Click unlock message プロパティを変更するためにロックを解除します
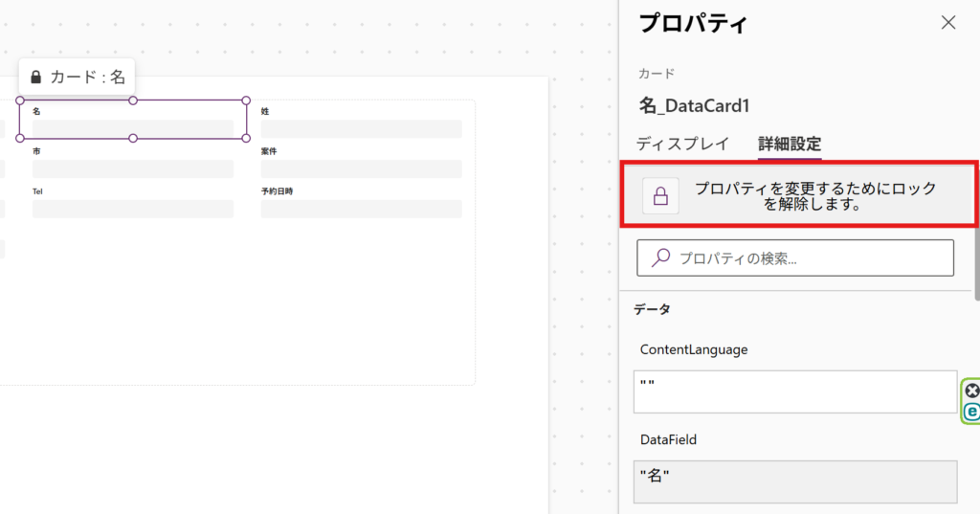The image size is (980, 514). (815, 195)
